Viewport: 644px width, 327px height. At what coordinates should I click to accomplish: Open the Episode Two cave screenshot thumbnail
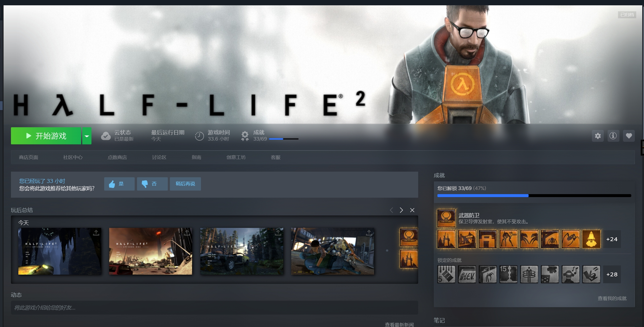click(x=60, y=251)
